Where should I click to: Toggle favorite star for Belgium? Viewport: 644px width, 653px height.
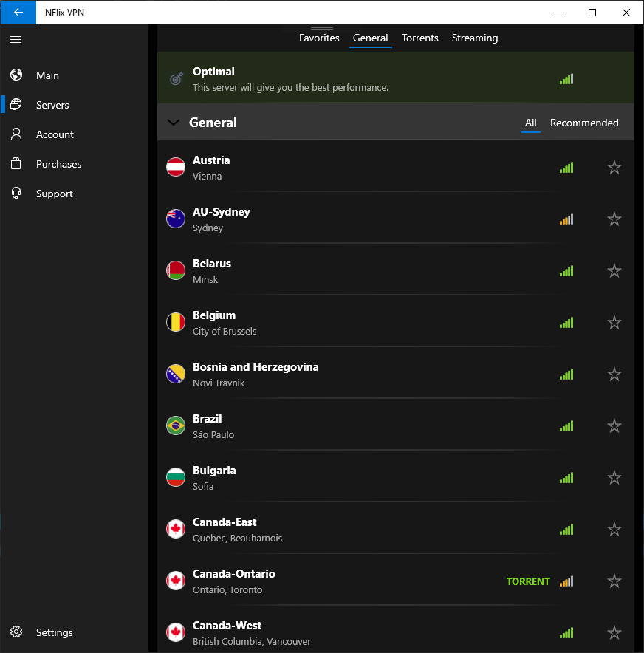tap(614, 323)
